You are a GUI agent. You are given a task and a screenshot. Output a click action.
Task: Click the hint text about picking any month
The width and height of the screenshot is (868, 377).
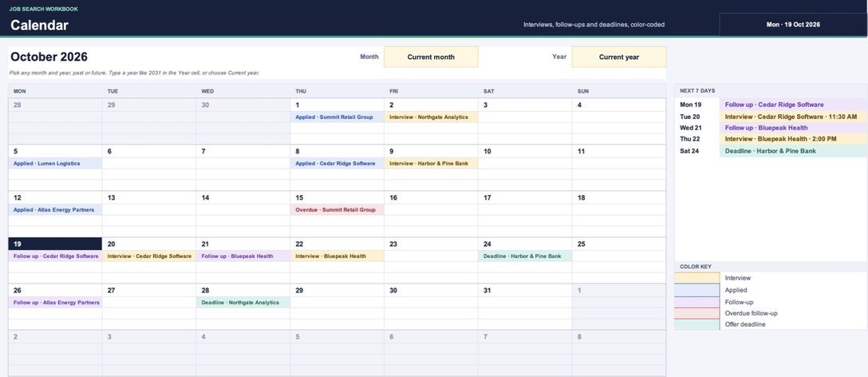tap(134, 73)
